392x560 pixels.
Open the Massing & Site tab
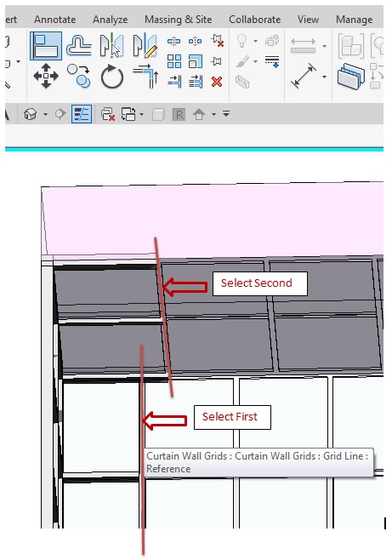tap(178, 20)
